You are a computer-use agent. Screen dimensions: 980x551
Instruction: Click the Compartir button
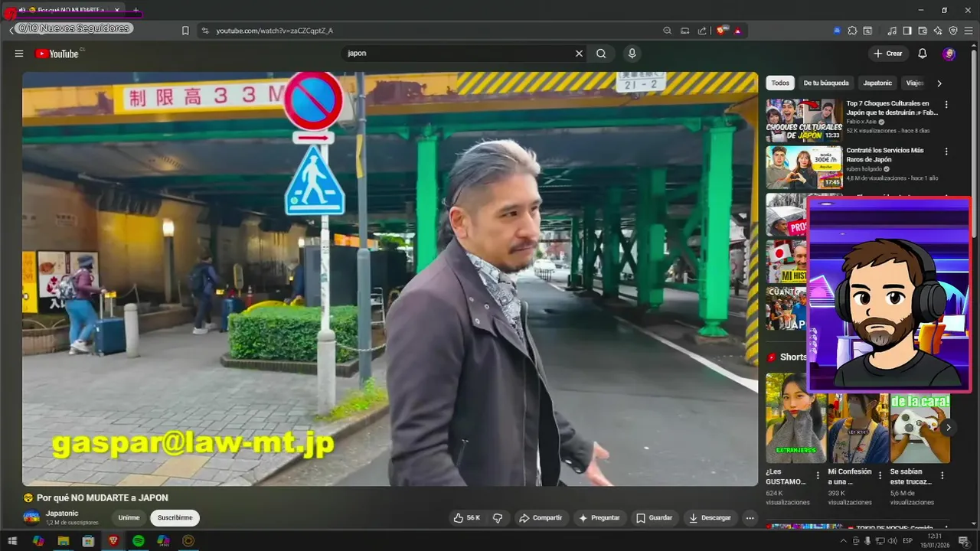click(541, 518)
